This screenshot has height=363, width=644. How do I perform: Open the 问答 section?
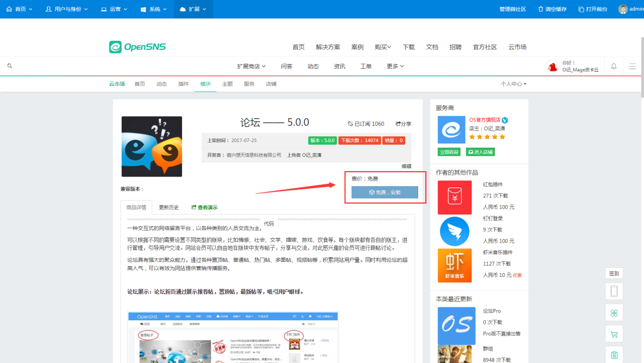click(286, 66)
